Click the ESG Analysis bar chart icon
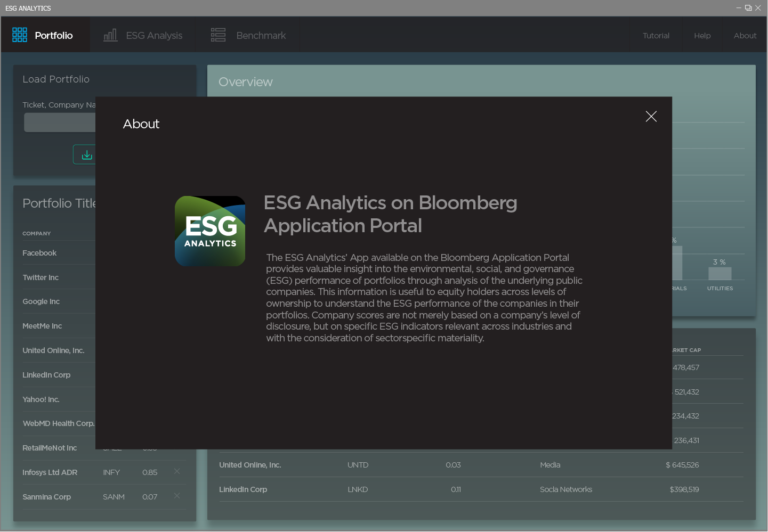 [110, 35]
